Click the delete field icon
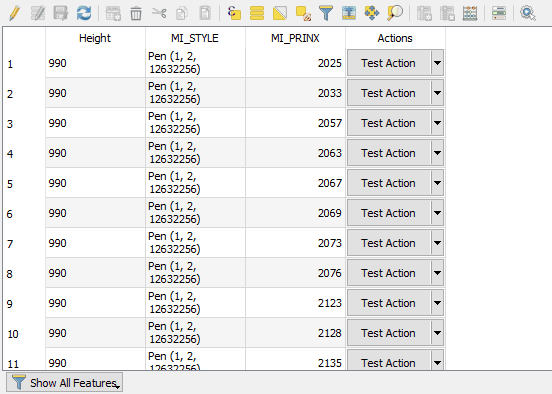This screenshot has height=394, width=552. [447, 13]
